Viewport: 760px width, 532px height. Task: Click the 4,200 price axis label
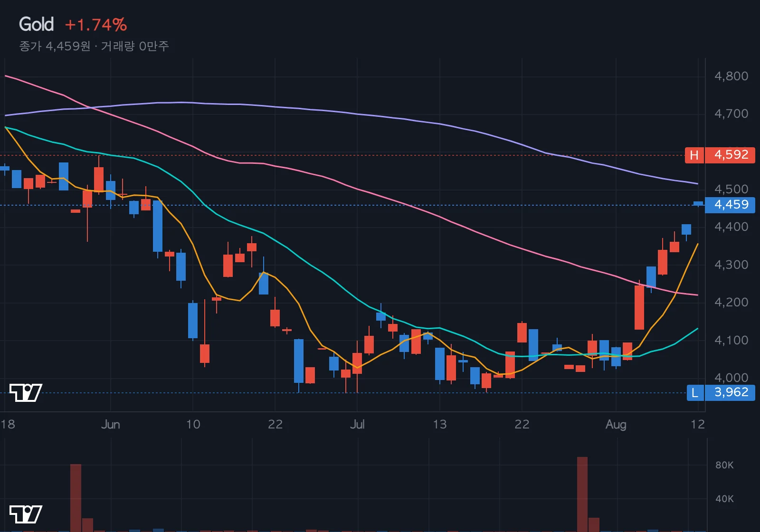[x=731, y=302]
